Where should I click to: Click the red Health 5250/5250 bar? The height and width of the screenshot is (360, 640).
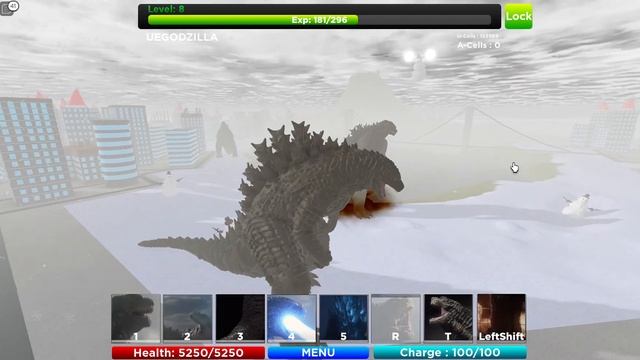pyautogui.click(x=188, y=353)
